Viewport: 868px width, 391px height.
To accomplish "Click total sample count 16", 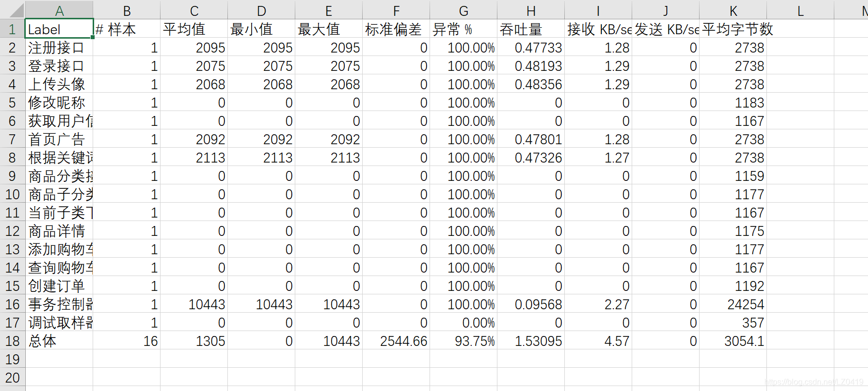I will (x=126, y=341).
